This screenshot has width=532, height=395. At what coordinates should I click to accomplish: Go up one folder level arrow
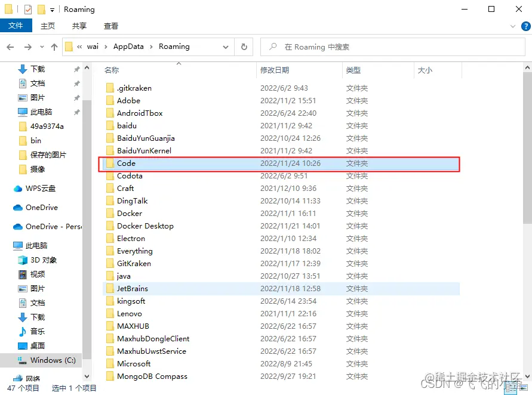[x=54, y=47]
